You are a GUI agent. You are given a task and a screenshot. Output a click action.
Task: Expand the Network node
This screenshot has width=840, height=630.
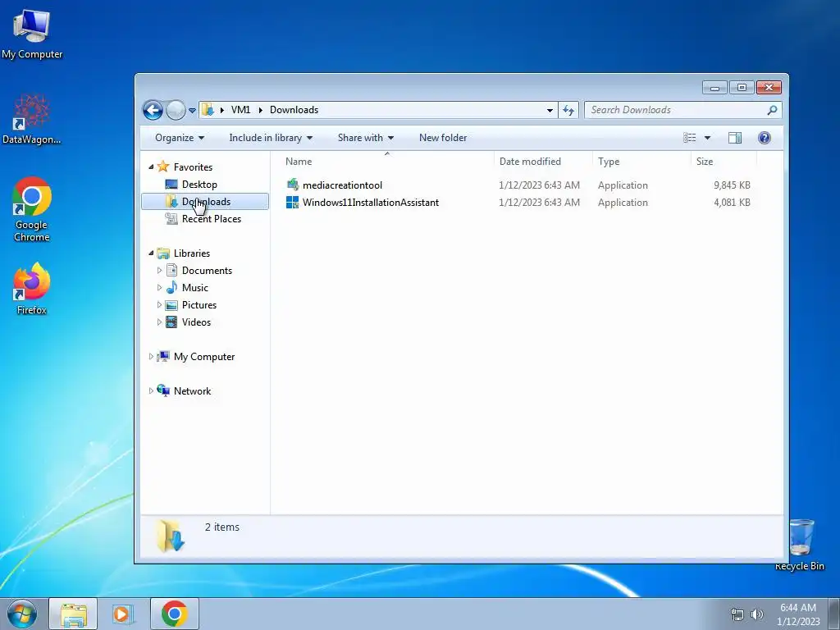coord(151,390)
